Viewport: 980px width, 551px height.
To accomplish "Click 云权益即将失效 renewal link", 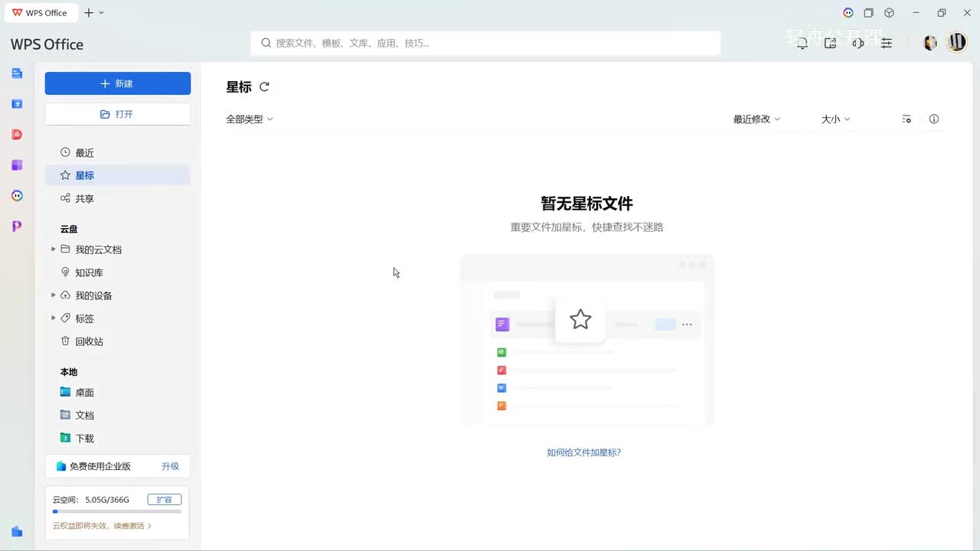I will pyautogui.click(x=102, y=526).
